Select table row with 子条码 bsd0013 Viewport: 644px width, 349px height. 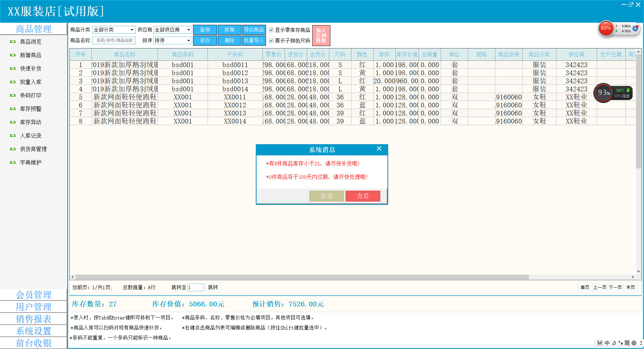coord(353,81)
